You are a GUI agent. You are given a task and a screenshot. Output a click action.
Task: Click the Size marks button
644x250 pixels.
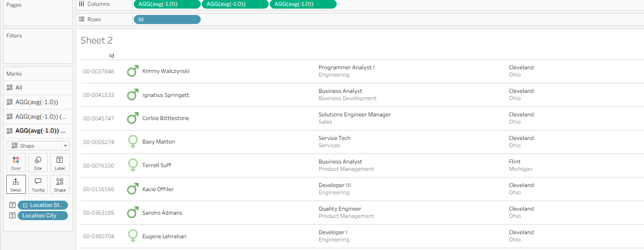38,163
